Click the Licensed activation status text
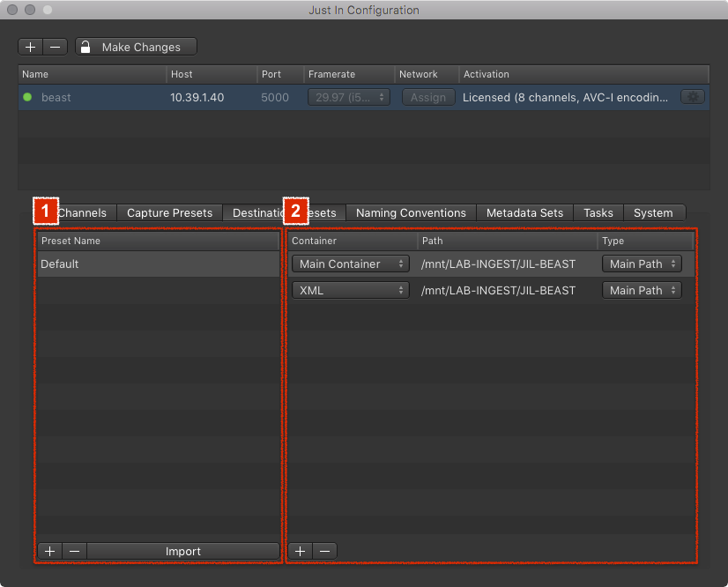The width and height of the screenshot is (728, 587). [565, 98]
